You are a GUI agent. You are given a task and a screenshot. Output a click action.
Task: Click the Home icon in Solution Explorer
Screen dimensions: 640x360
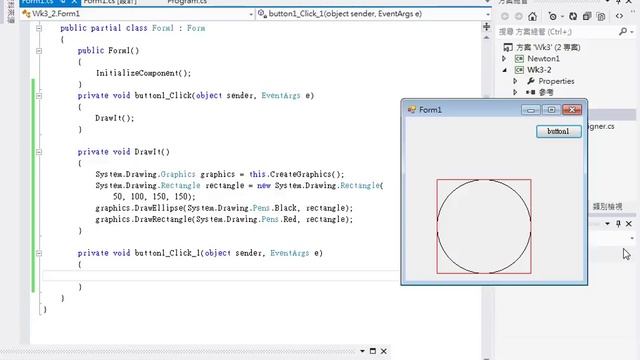point(532,16)
